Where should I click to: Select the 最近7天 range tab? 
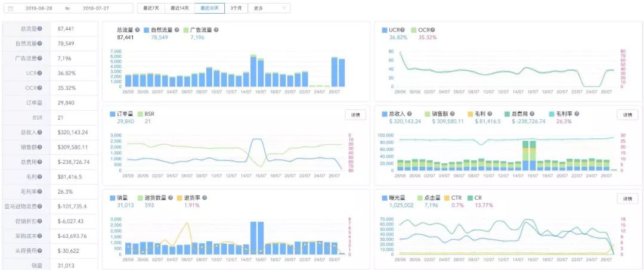click(151, 8)
